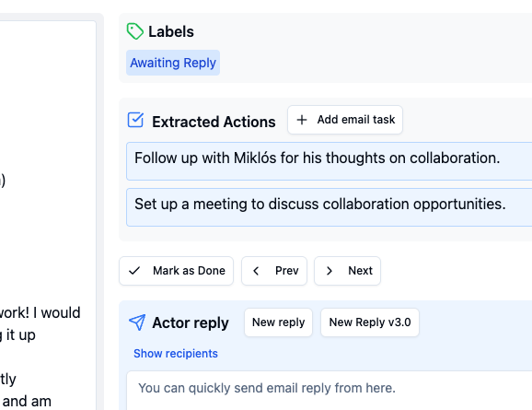Click the Actor reply heading text
The width and height of the screenshot is (532, 410).
point(191,322)
